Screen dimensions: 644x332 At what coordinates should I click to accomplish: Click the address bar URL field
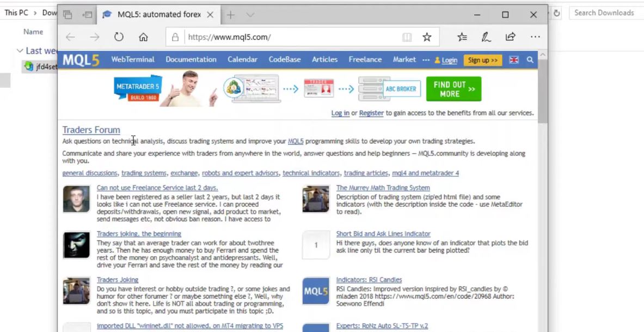[289, 37]
